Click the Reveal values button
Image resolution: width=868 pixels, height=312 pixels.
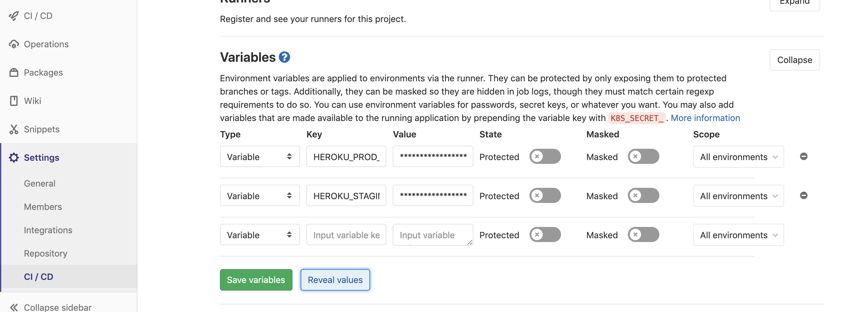click(335, 280)
